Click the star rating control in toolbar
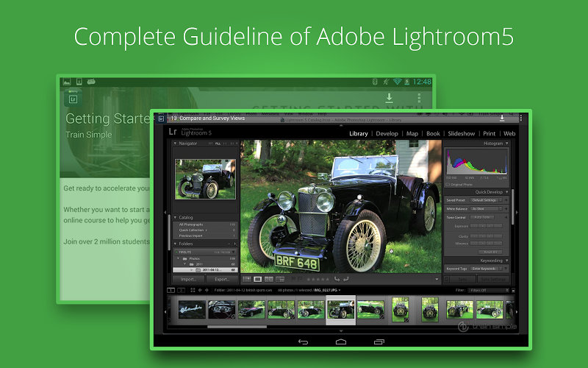588x368 pixels. point(318,279)
